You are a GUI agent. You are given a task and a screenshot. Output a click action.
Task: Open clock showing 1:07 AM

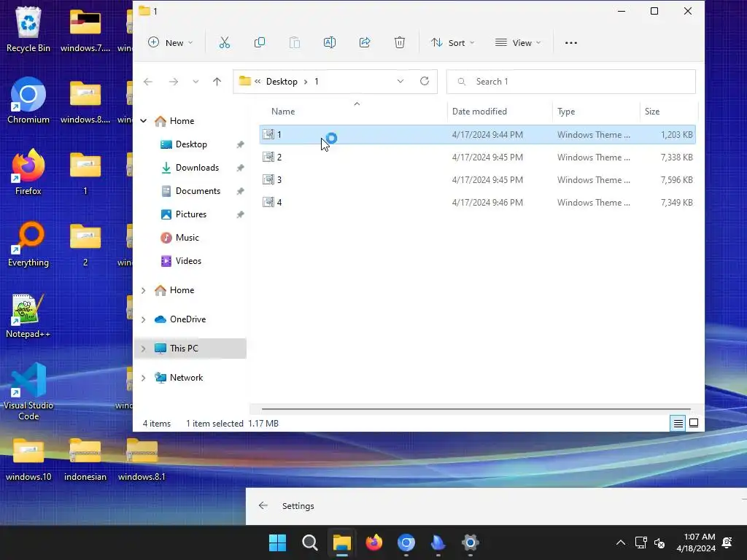tap(696, 542)
